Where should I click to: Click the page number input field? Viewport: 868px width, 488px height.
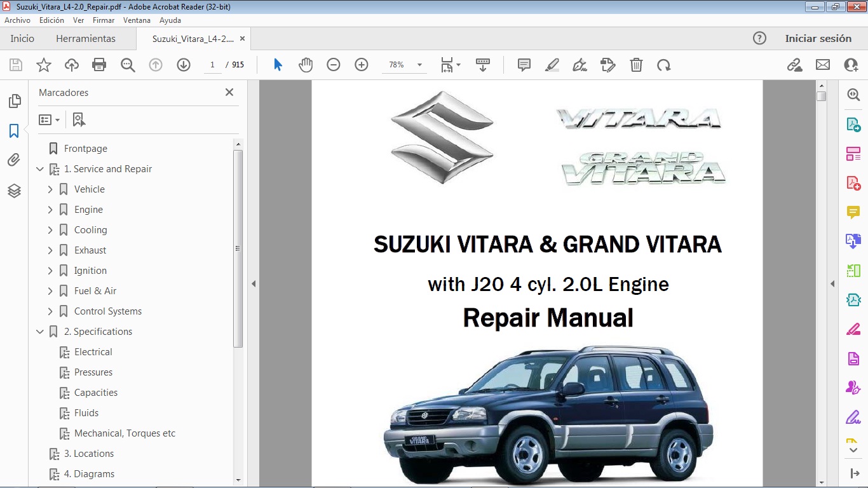tap(212, 65)
